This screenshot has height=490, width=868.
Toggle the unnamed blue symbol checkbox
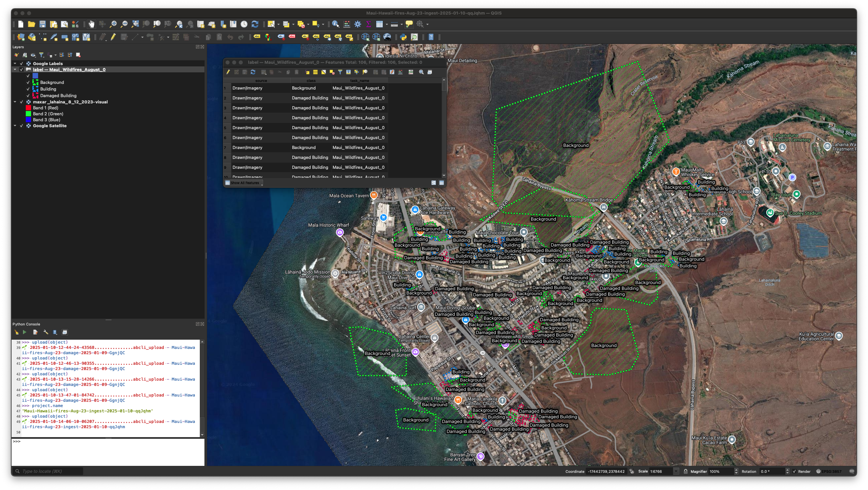[x=28, y=76]
